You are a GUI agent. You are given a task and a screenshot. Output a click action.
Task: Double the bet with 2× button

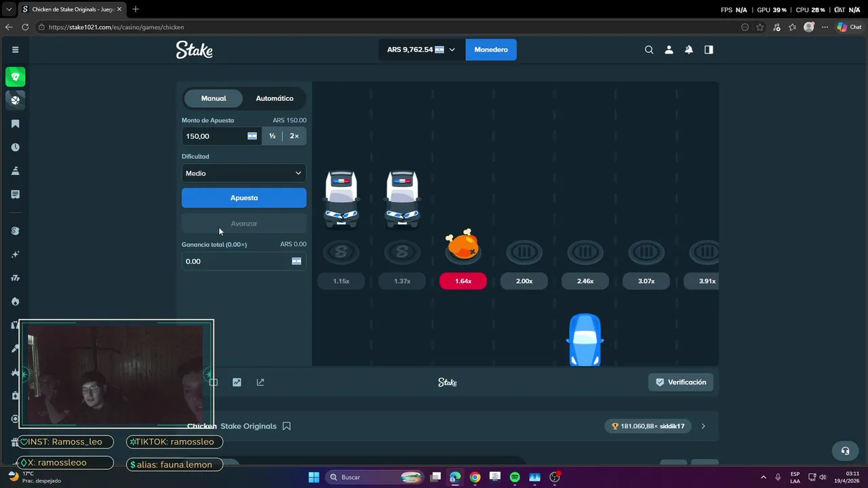click(x=294, y=136)
